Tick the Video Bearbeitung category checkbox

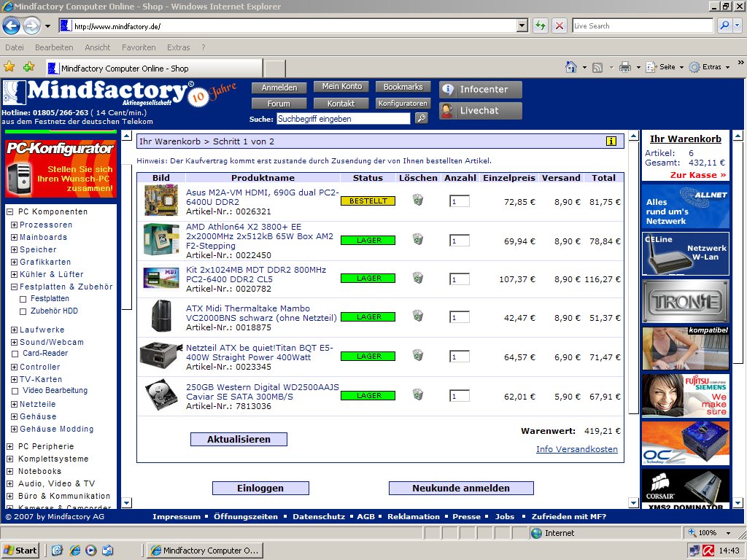pos(15,391)
